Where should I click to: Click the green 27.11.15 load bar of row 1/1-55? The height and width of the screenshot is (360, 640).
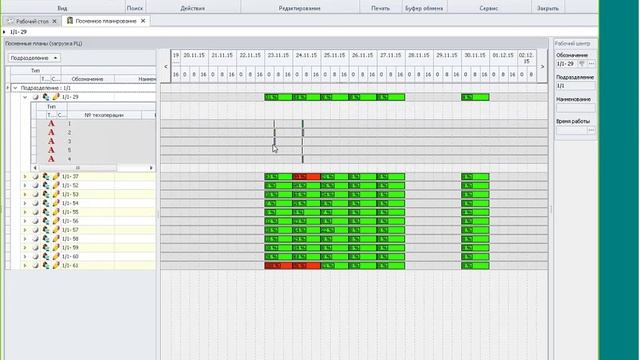(x=391, y=212)
